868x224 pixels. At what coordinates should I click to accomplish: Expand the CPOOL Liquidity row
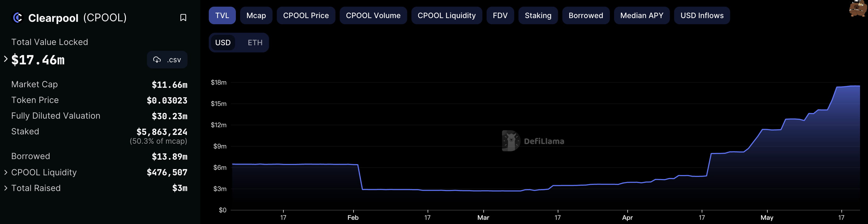pyautogui.click(x=6, y=172)
